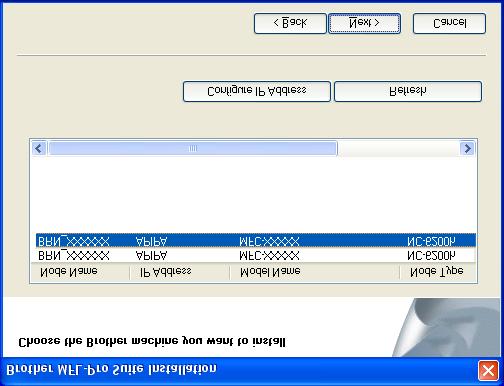Click MFC-XXXX in the non-highlighted row
This screenshot has height=386, width=504.
pyautogui.click(x=269, y=256)
